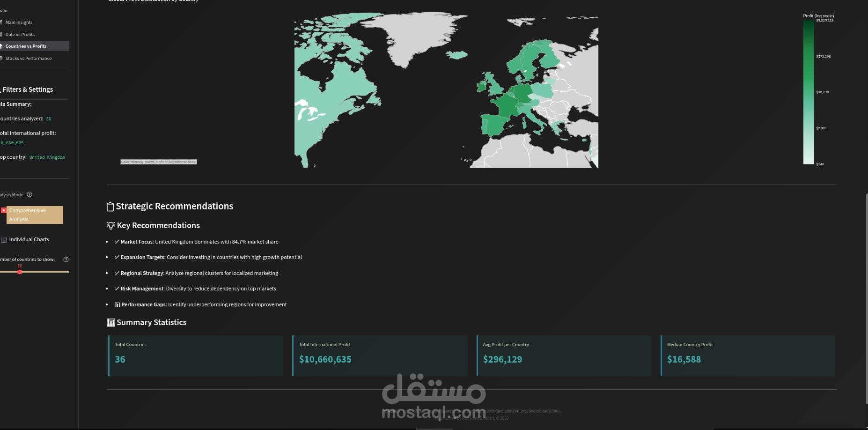Click the chart icon beside Summary Statistics
The height and width of the screenshot is (430, 868).
point(111,323)
